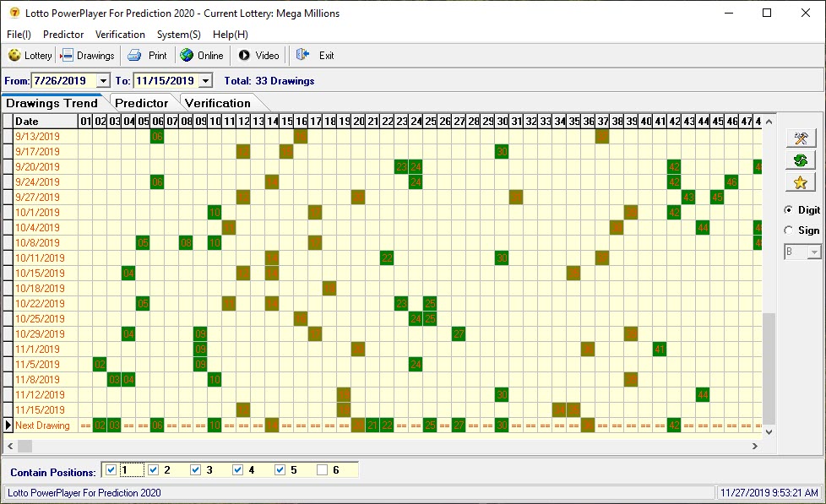The width and height of the screenshot is (826, 504).
Task: Toggle position 4 checkbox
Action: 237,469
